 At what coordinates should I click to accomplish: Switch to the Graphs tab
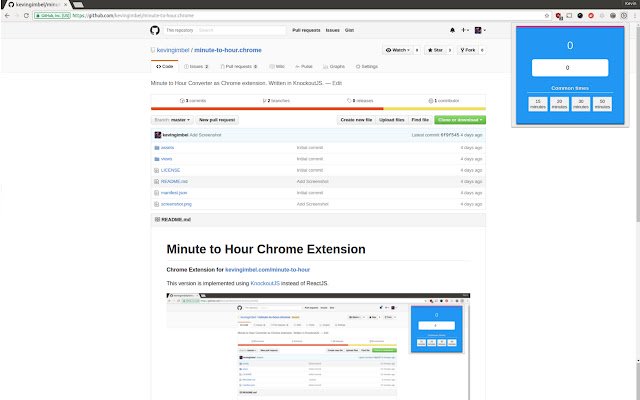(x=334, y=67)
